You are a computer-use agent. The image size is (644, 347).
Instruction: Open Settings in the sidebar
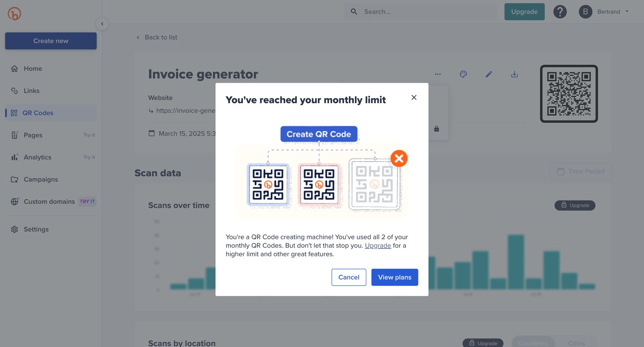pyautogui.click(x=51, y=229)
